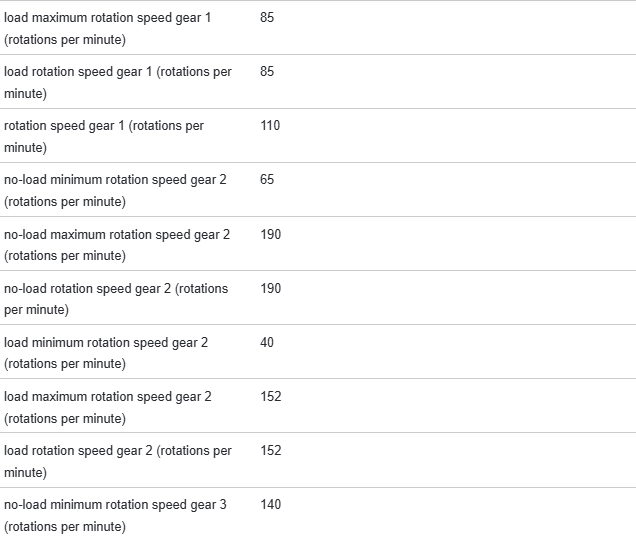Select 190 in no-load maximum gear 2 row
Screen dimensions: 636x538
pos(270,234)
